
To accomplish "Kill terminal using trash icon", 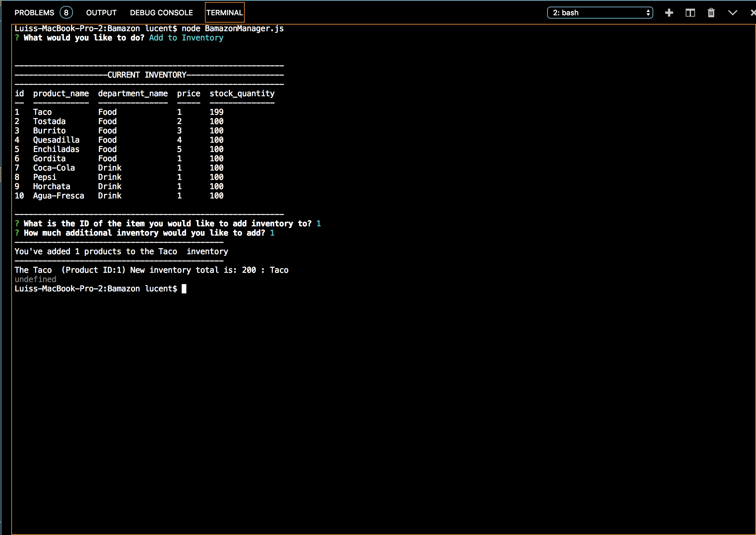I will click(711, 13).
